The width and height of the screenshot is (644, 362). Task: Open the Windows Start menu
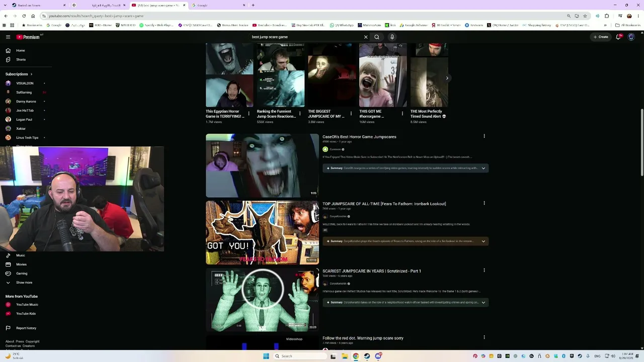[x=266, y=356]
